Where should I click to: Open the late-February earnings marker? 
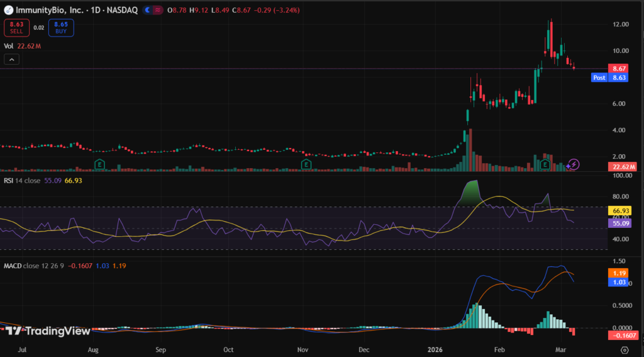point(546,164)
